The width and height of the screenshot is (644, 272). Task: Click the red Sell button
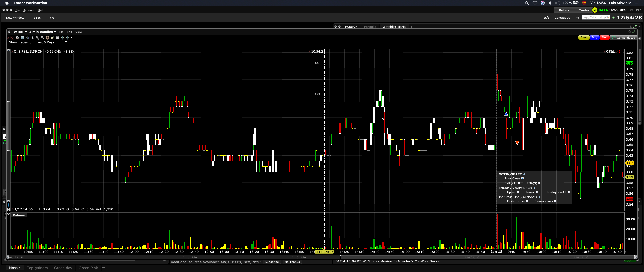click(x=604, y=38)
